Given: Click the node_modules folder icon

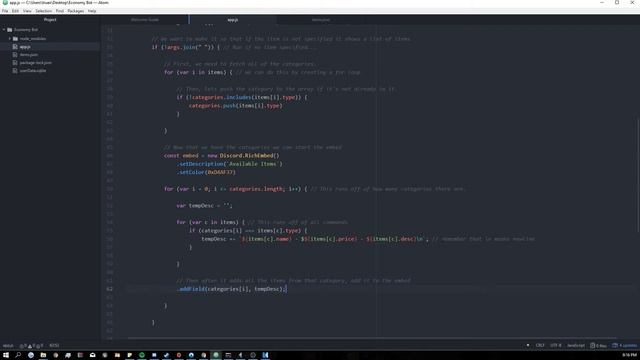Looking at the screenshot, I should [16, 38].
